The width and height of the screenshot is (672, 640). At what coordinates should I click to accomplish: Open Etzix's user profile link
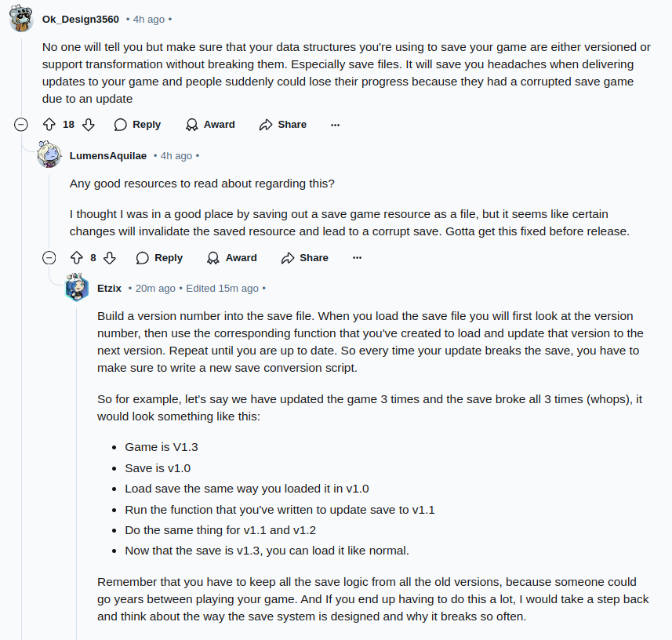tap(109, 288)
